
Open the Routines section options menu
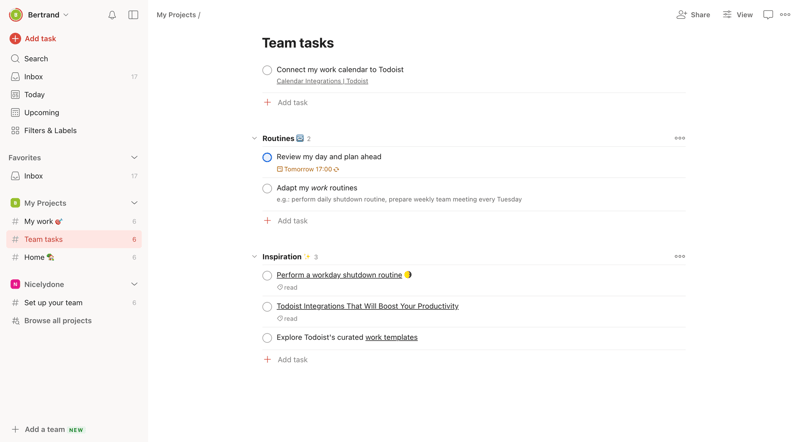pos(680,138)
